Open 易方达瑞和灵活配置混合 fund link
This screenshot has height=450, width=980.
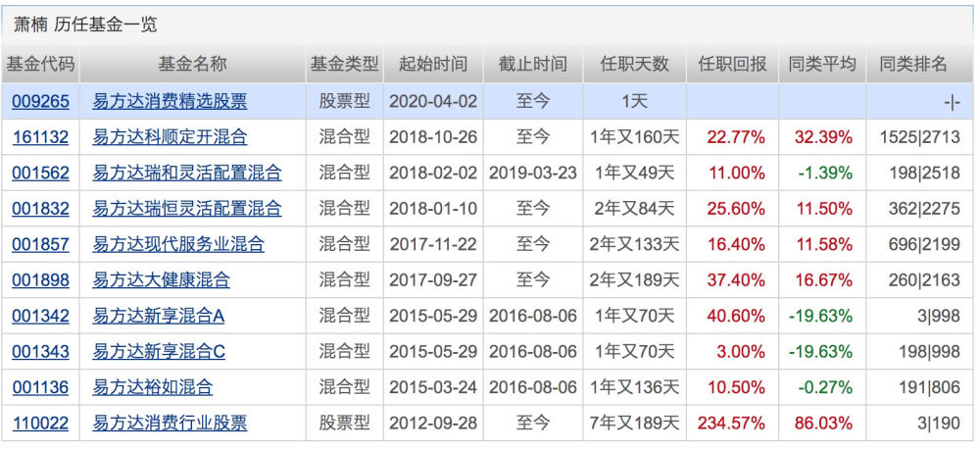point(187,173)
